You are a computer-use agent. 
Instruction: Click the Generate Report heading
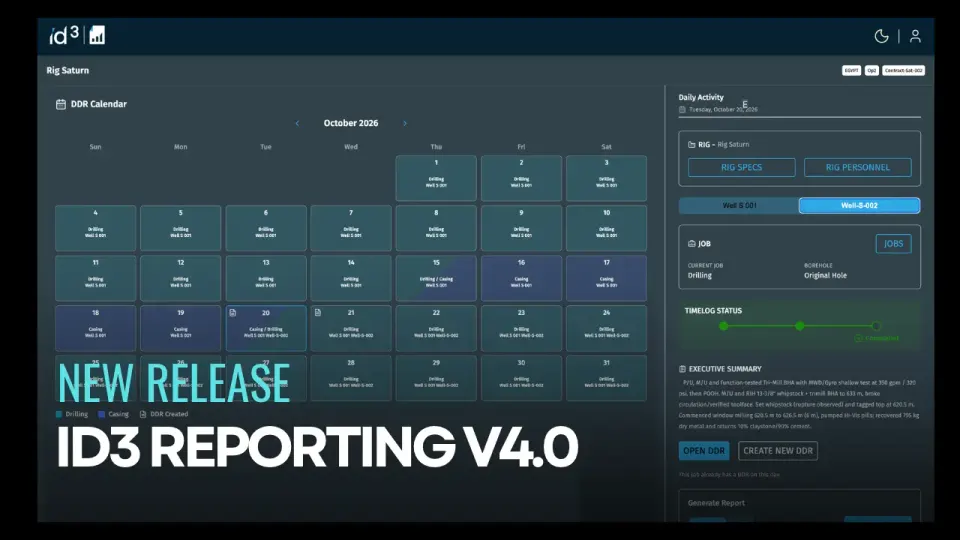(716, 503)
